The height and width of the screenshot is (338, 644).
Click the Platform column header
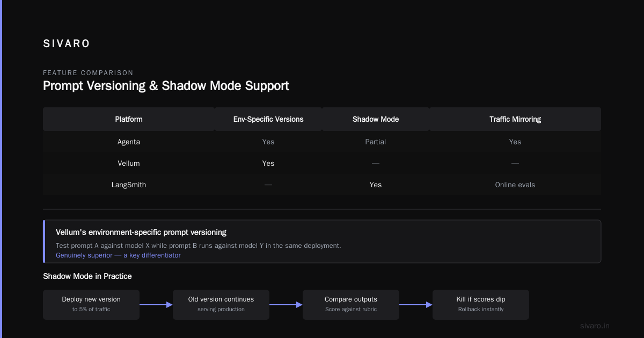coord(129,119)
